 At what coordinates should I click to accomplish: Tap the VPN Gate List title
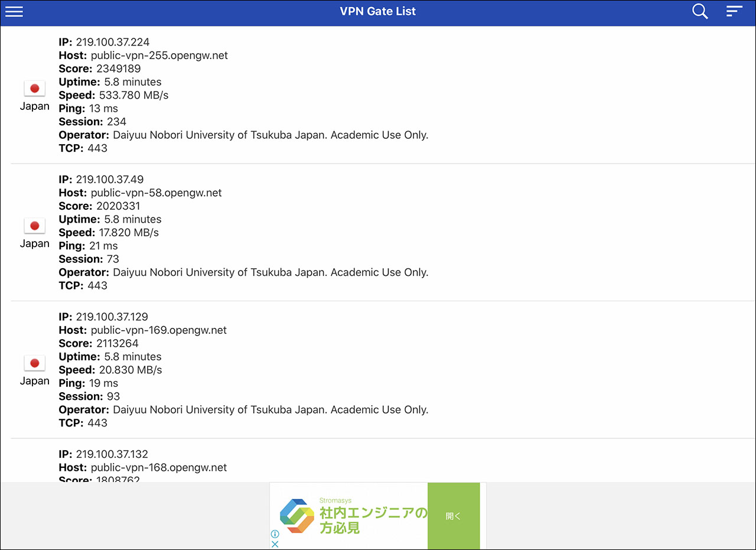(x=378, y=11)
